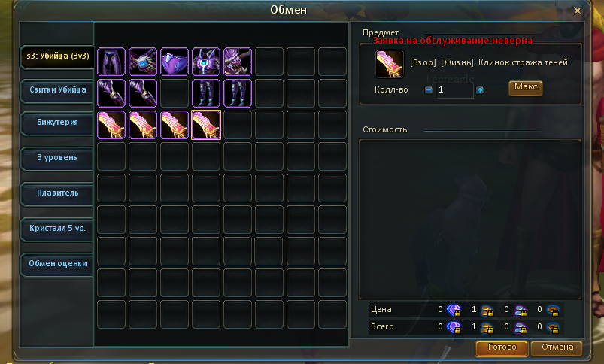
Task: Select the purple chest armor item icon
Action: [x=206, y=62]
